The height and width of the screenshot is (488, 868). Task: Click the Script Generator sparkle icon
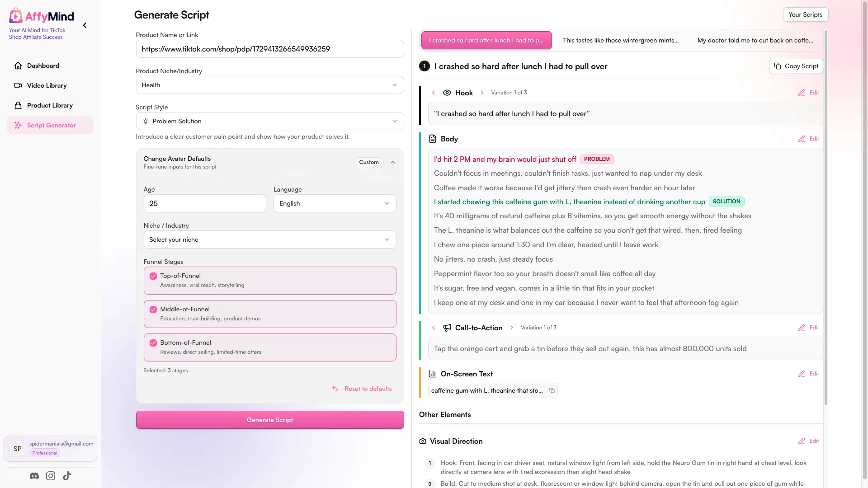point(18,125)
